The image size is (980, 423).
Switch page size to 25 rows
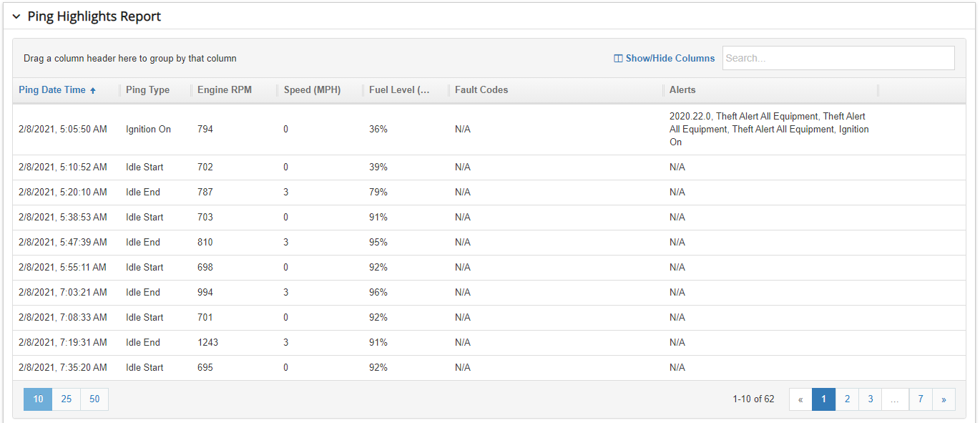[x=66, y=399]
